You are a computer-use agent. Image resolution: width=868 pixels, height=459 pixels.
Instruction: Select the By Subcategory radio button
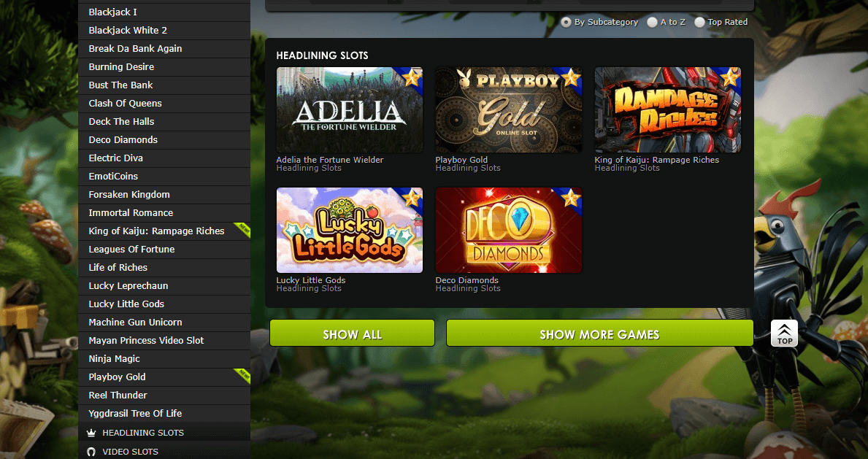(x=566, y=22)
